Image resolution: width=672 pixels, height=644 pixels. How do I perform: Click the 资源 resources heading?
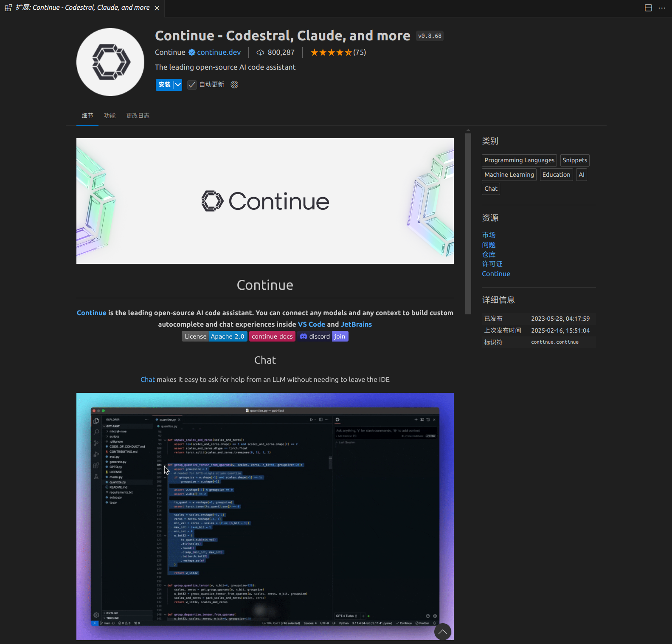490,218
